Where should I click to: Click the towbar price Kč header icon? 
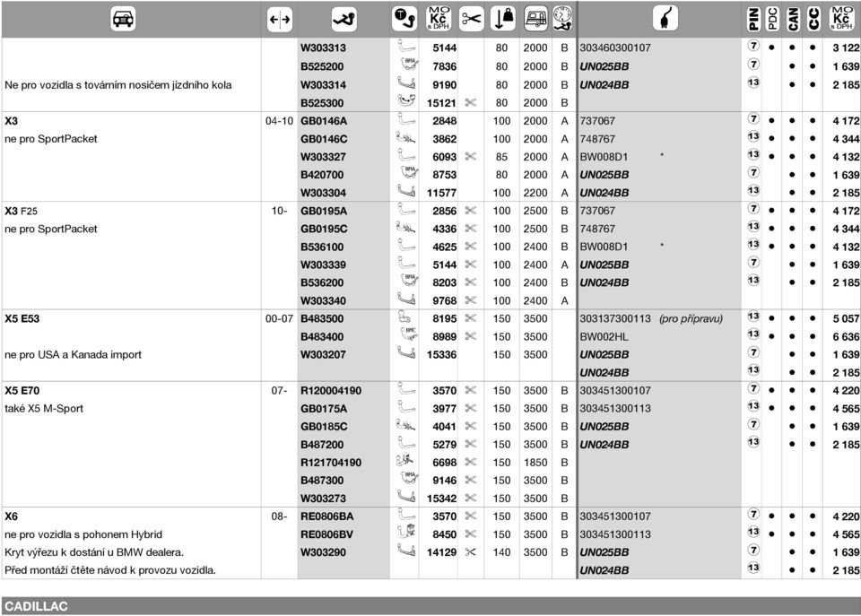pos(439,18)
